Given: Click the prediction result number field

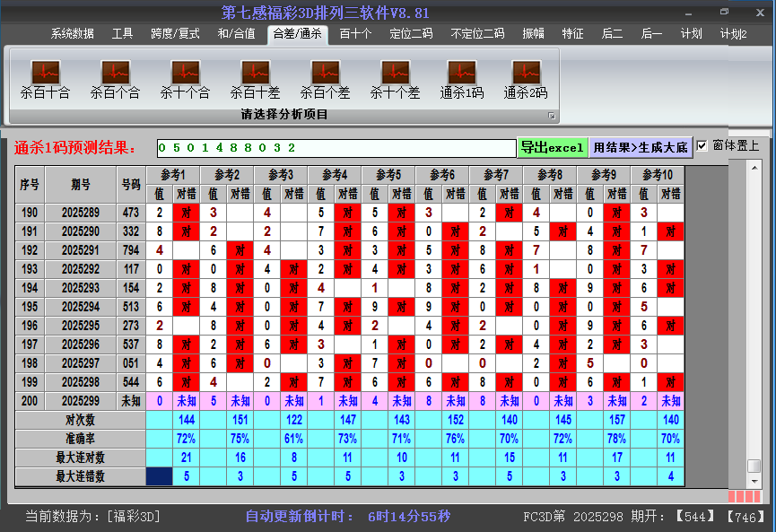Looking at the screenshot, I should pos(336,147).
